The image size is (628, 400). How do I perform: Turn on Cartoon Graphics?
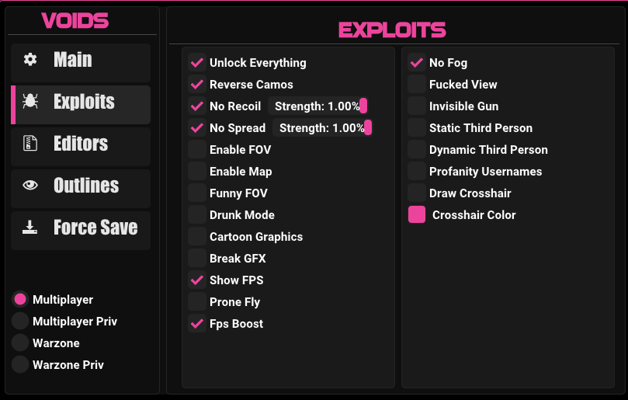tap(197, 237)
